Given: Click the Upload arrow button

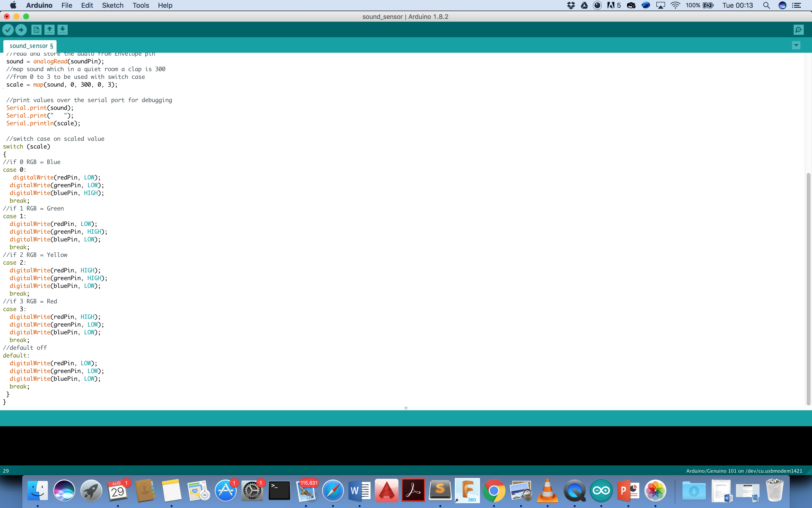Looking at the screenshot, I should tap(21, 30).
